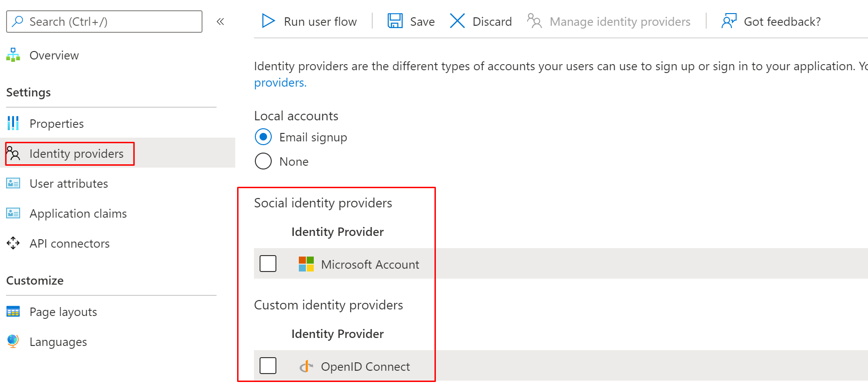Select the Email signup radio button

263,137
